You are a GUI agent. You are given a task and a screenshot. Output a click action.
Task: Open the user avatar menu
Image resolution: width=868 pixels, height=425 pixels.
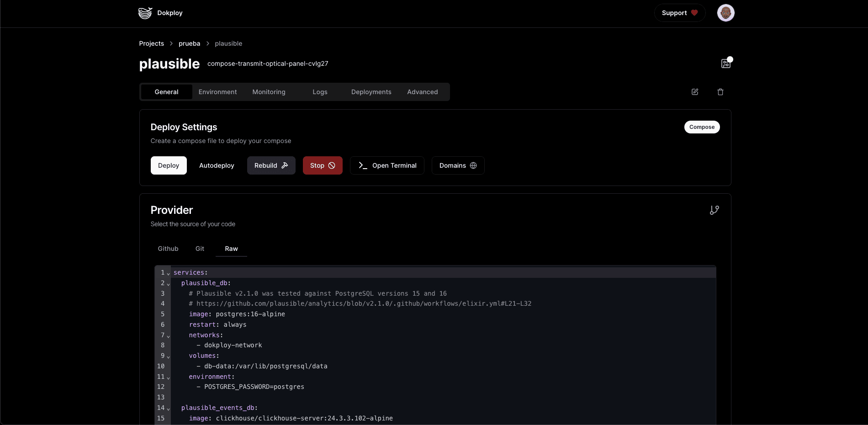725,13
